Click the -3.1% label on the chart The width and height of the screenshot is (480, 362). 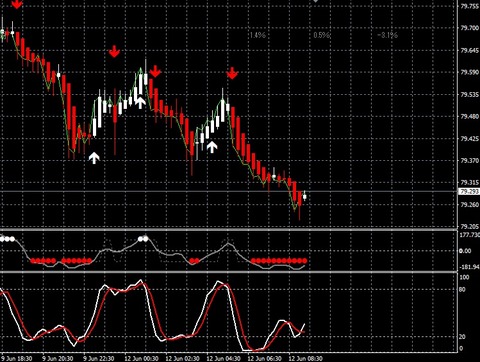click(x=387, y=35)
